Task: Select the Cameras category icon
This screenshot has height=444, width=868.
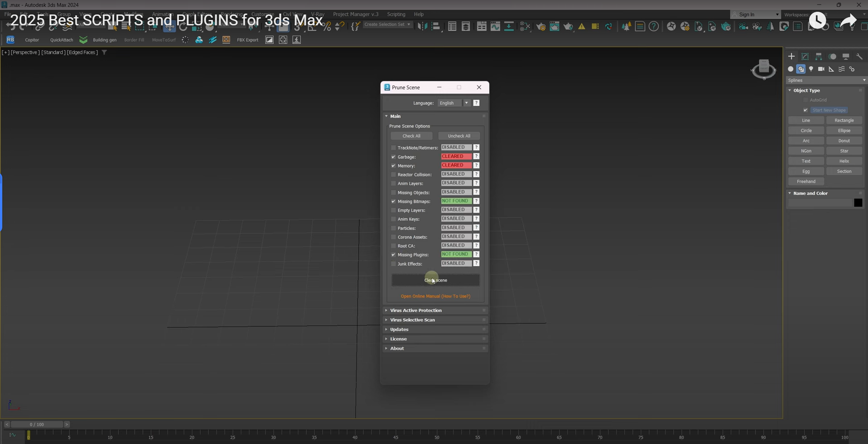Action: coord(821,69)
